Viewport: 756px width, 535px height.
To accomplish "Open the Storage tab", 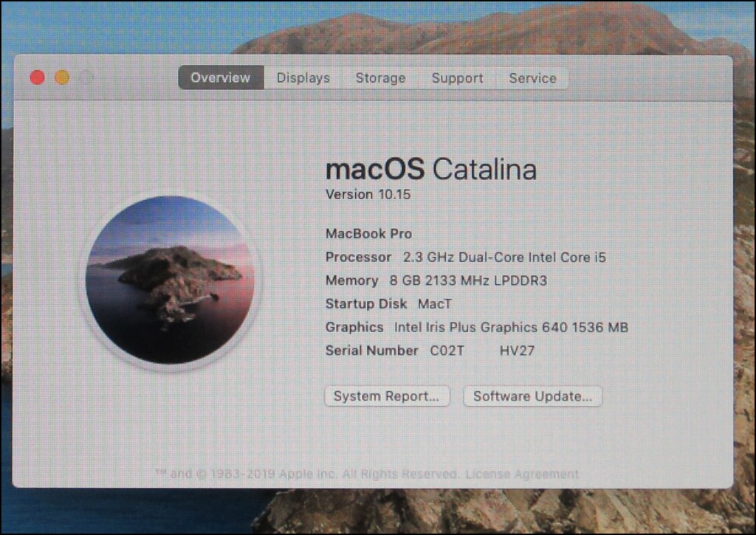I will (380, 77).
